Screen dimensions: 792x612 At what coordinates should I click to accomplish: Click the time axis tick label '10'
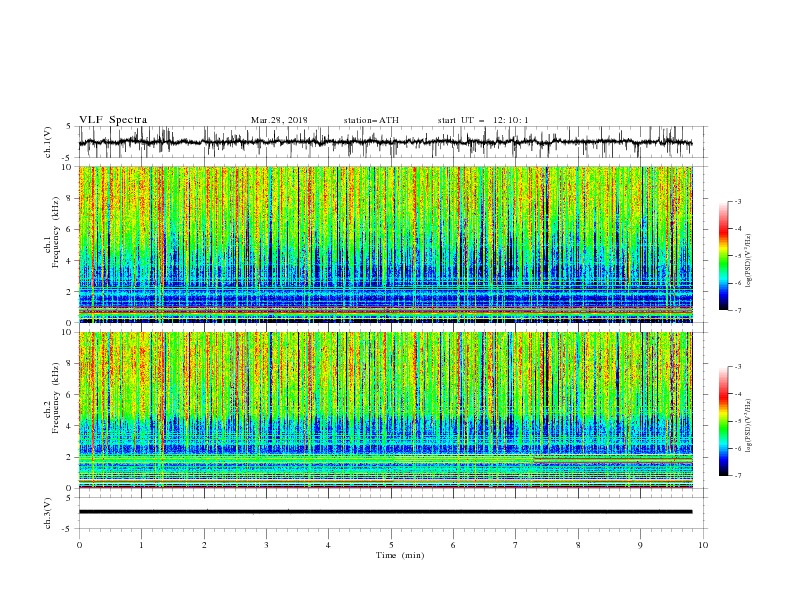click(703, 545)
